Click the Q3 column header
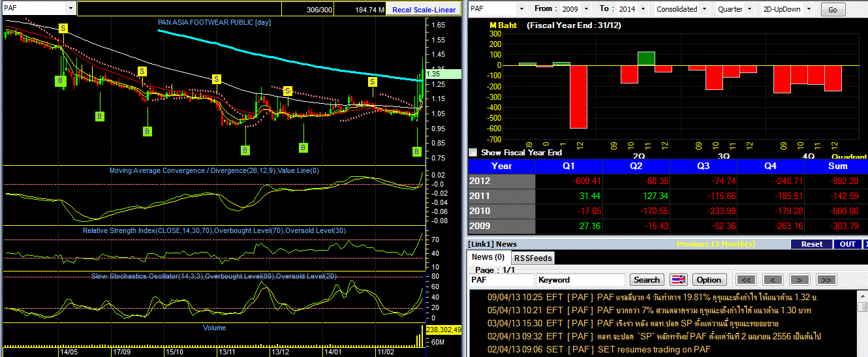Image resolution: width=868 pixels, height=357 pixels. tap(704, 166)
